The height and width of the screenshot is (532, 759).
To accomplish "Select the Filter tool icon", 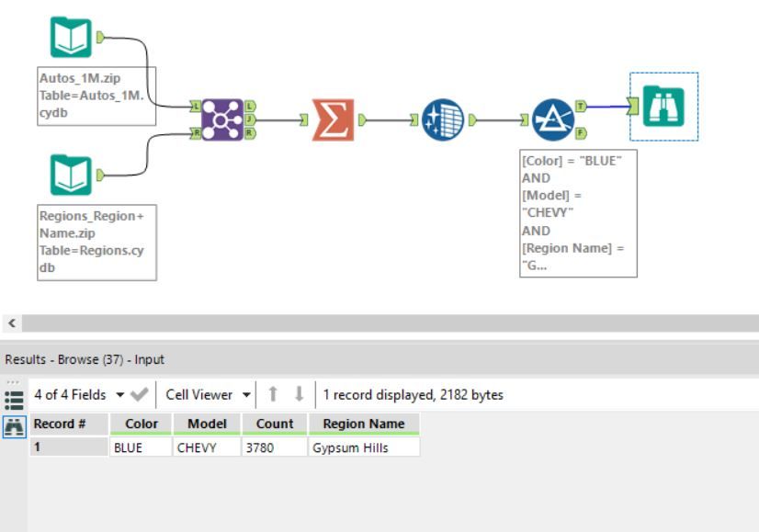I will click(553, 119).
